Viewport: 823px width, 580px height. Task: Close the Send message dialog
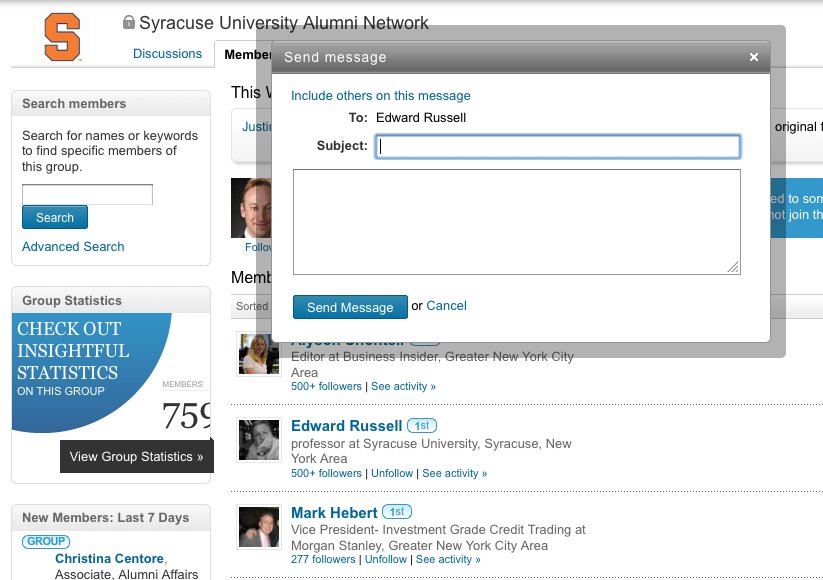[754, 58]
